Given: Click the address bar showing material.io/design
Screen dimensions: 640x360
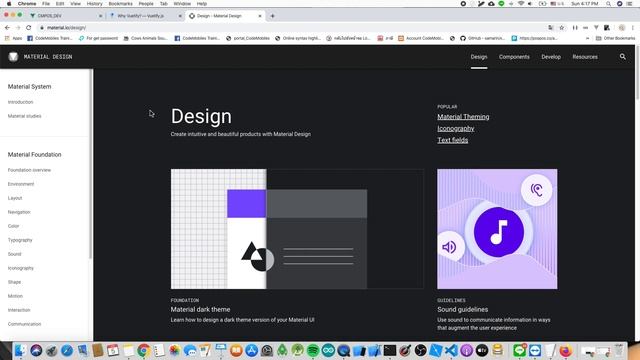Looking at the screenshot, I should point(292,28).
